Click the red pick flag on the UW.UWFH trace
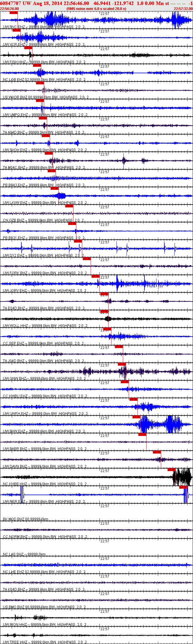Screen dimensions: 193x644 (134, 399)
